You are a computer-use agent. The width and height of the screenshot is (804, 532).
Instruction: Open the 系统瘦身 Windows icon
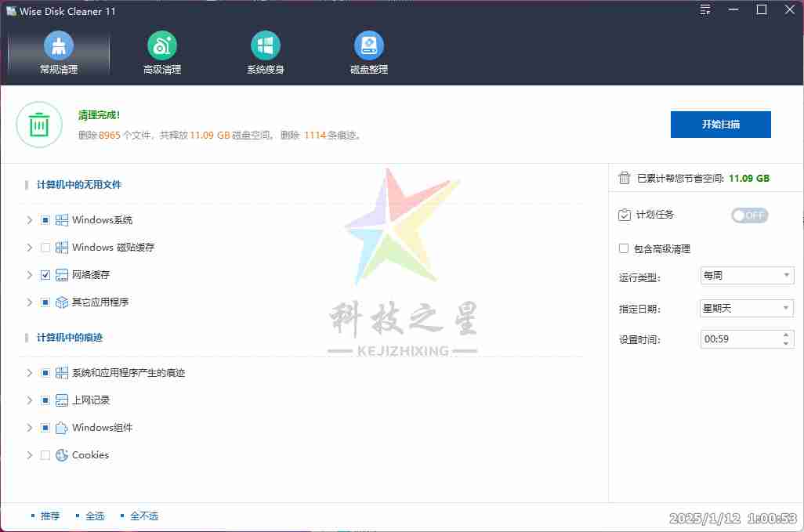click(x=266, y=46)
